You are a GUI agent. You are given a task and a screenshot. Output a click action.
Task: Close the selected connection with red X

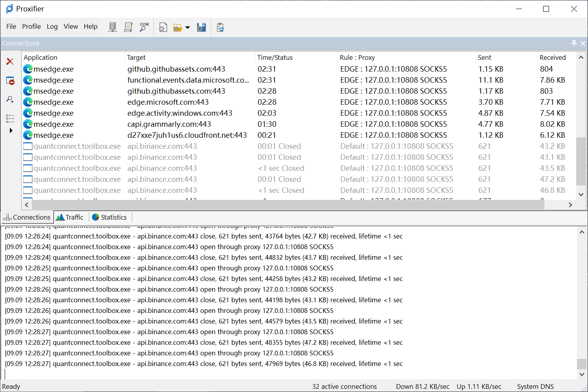[10, 61]
